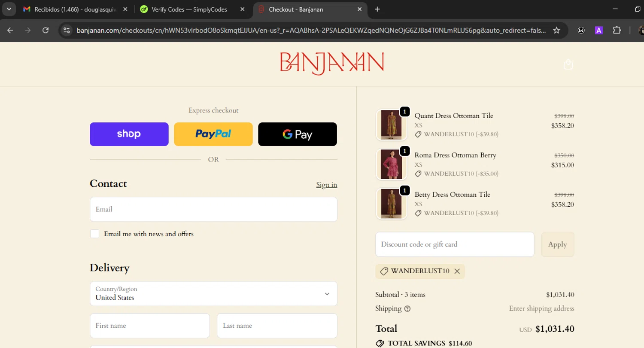
Task: Click the Total Savings tag icon
Action: pyautogui.click(x=380, y=343)
